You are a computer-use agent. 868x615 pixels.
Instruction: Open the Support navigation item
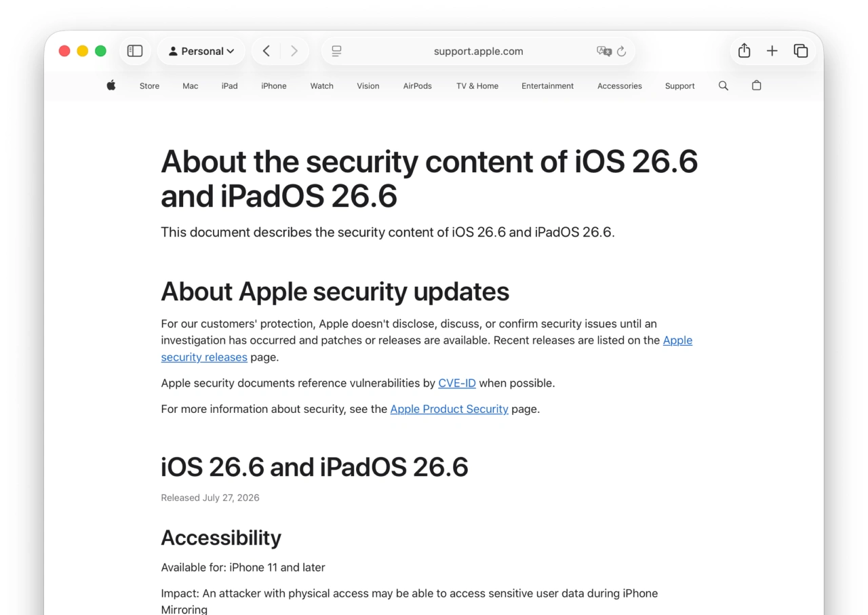[x=679, y=86]
